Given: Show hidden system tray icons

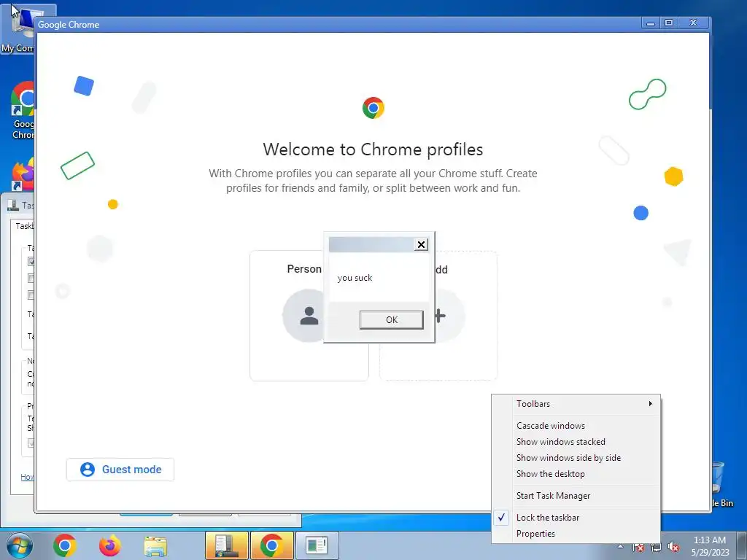Looking at the screenshot, I should click(620, 547).
